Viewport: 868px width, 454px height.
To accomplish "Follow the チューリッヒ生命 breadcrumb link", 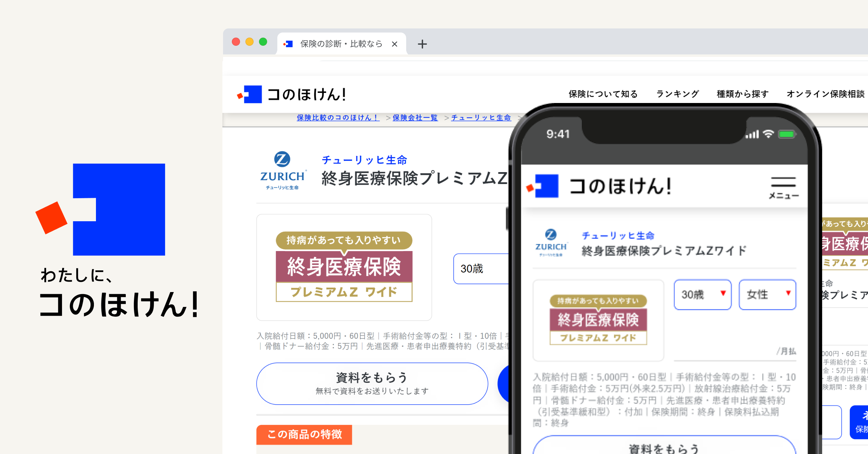I will pyautogui.click(x=481, y=118).
